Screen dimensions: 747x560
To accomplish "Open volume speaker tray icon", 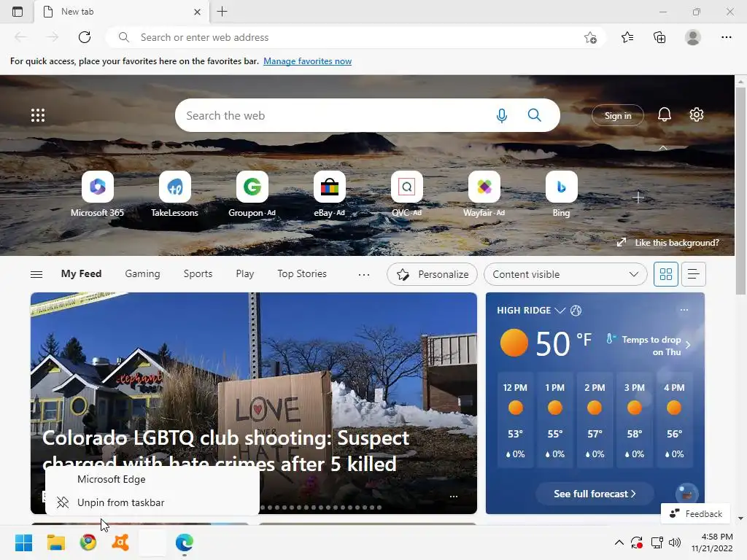I will click(x=675, y=542).
